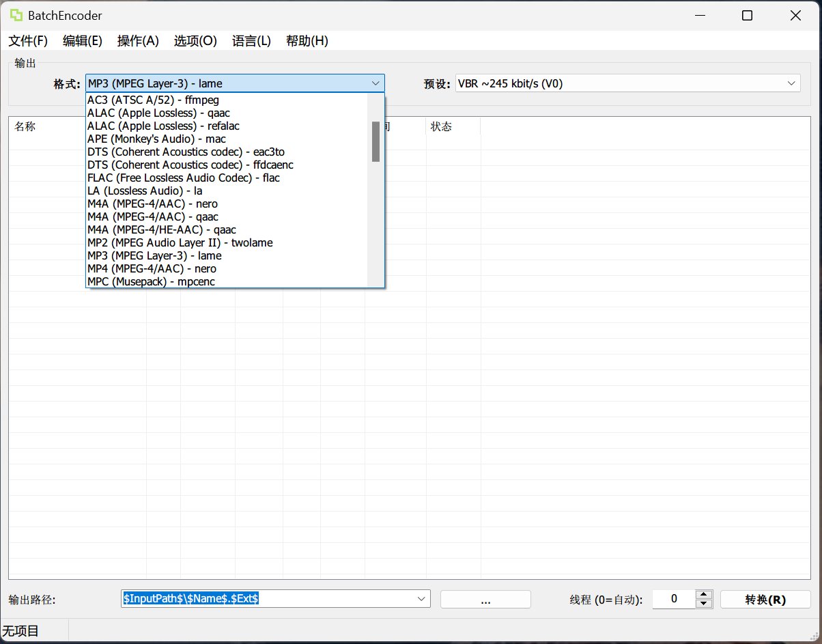
Task: Click the 名称 column header
Action: tap(77, 127)
